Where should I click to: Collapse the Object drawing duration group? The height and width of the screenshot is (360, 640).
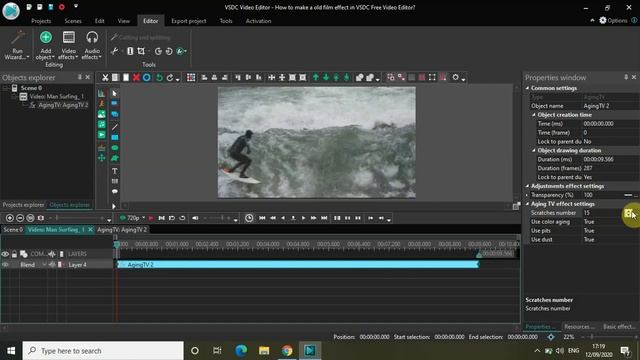click(534, 151)
